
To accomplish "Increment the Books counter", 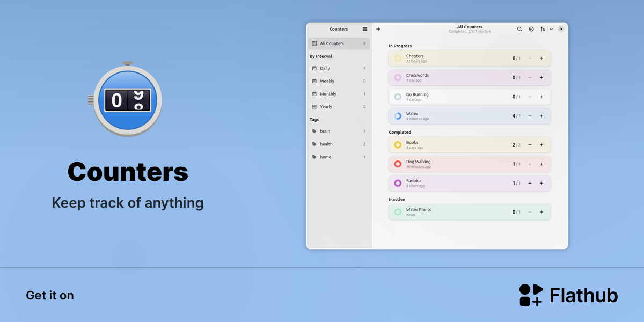I will (x=541, y=145).
